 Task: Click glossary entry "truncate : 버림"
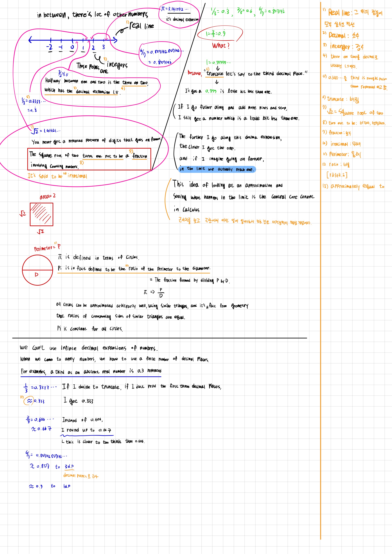tap(341, 99)
